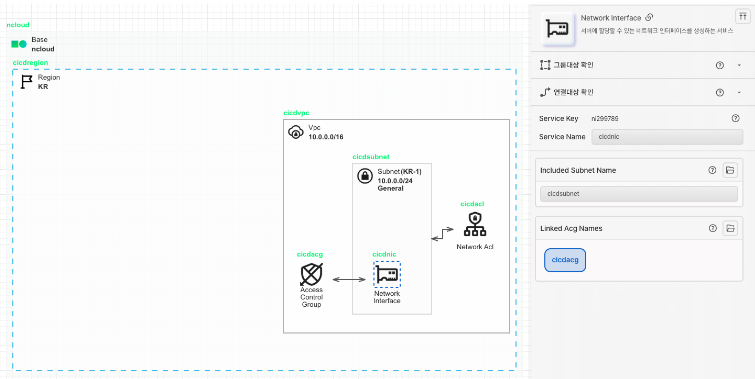This screenshot has height=379, width=755.
Task: Click the Subnet lock icon
Action: point(365,176)
